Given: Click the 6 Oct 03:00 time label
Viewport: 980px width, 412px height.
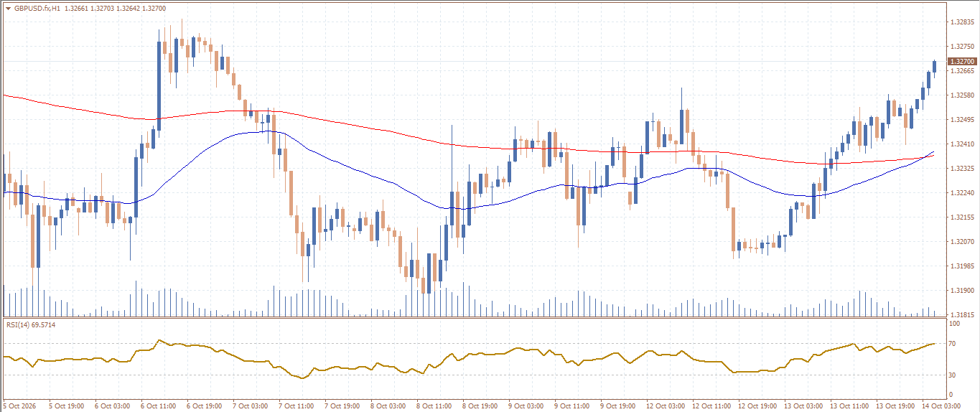Looking at the screenshot, I should point(113,406).
